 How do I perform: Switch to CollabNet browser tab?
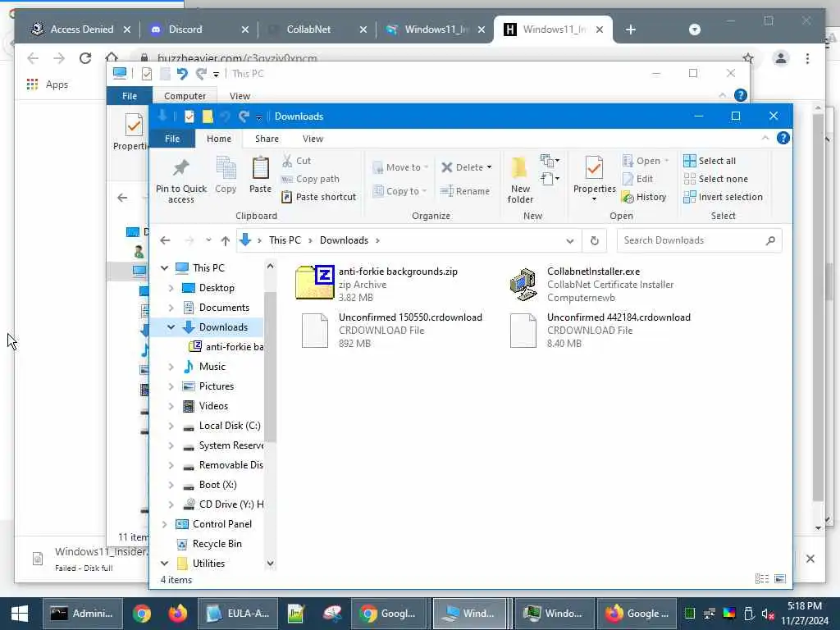click(317, 30)
